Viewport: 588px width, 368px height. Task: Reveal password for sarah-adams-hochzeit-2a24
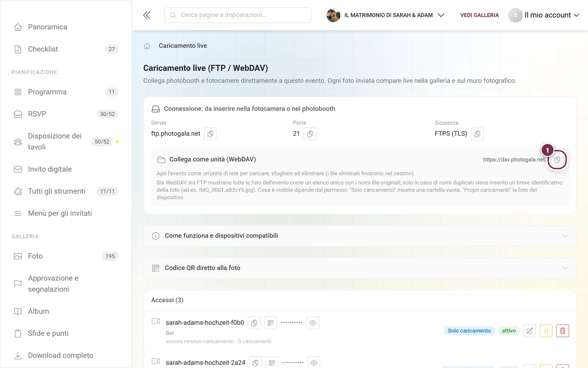coord(314,363)
